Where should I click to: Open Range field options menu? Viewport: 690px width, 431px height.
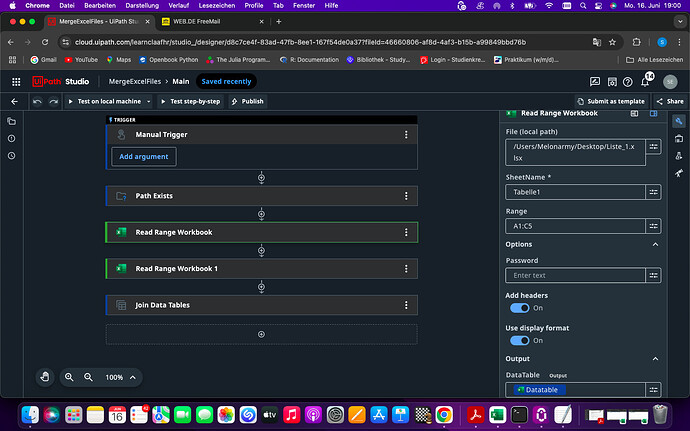(x=653, y=226)
